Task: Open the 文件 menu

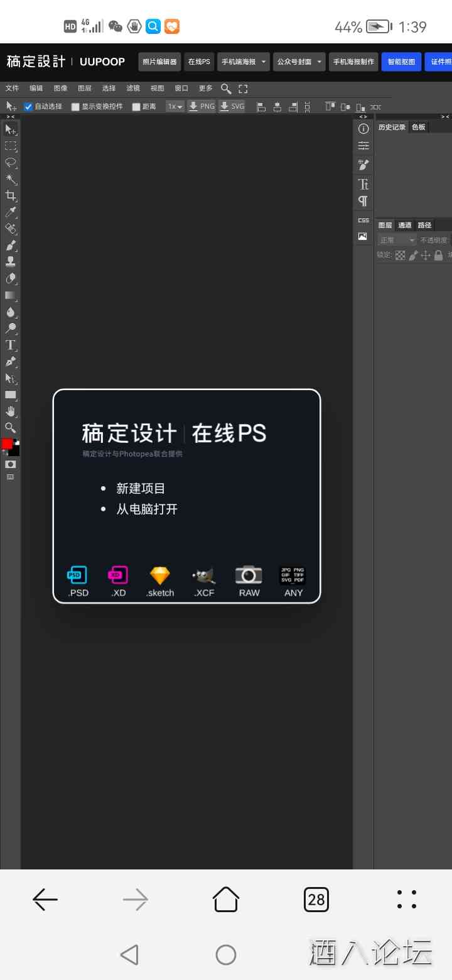Action: pyautogui.click(x=12, y=89)
